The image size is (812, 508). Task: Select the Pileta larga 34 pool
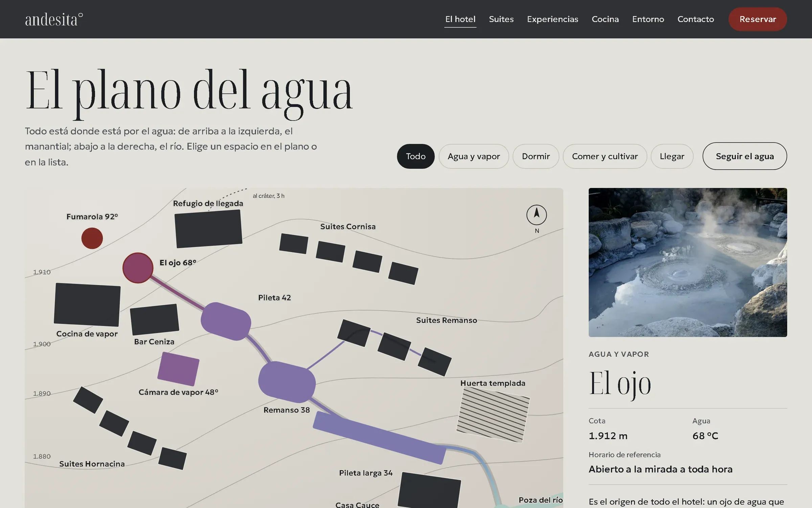379,438
